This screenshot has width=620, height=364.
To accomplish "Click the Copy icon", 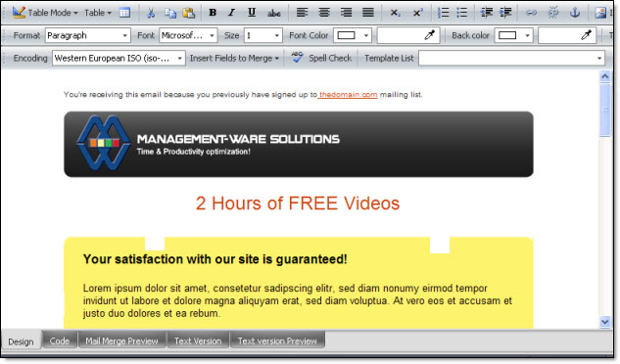I will click(x=170, y=13).
